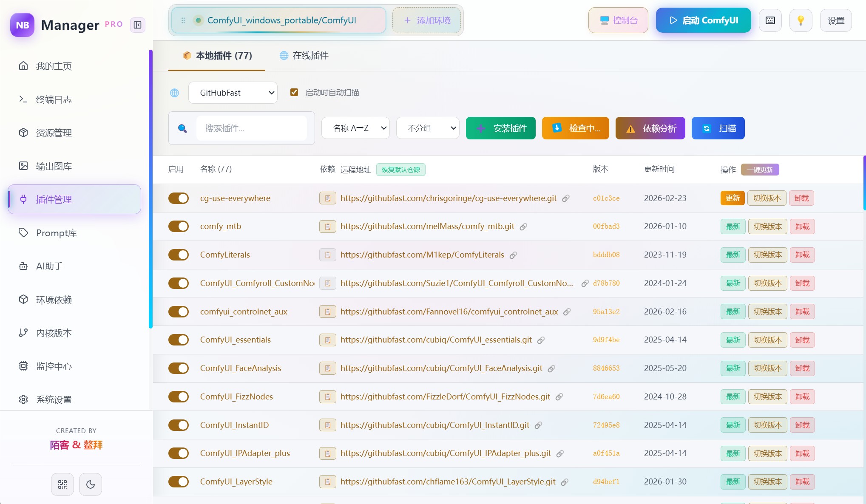Disable the cg-use-everywhere plugin toggle

(179, 198)
